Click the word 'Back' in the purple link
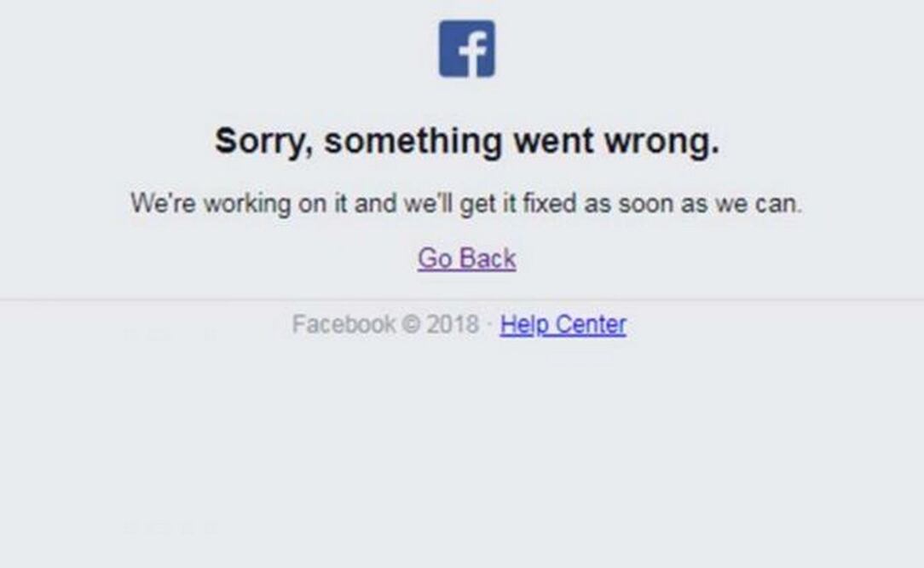The height and width of the screenshot is (568, 924). [488, 258]
